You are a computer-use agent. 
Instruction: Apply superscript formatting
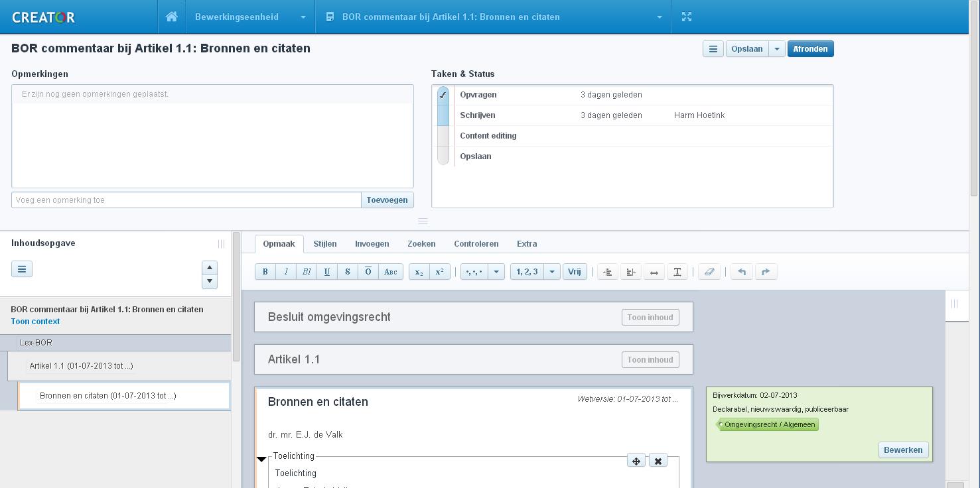coord(439,272)
